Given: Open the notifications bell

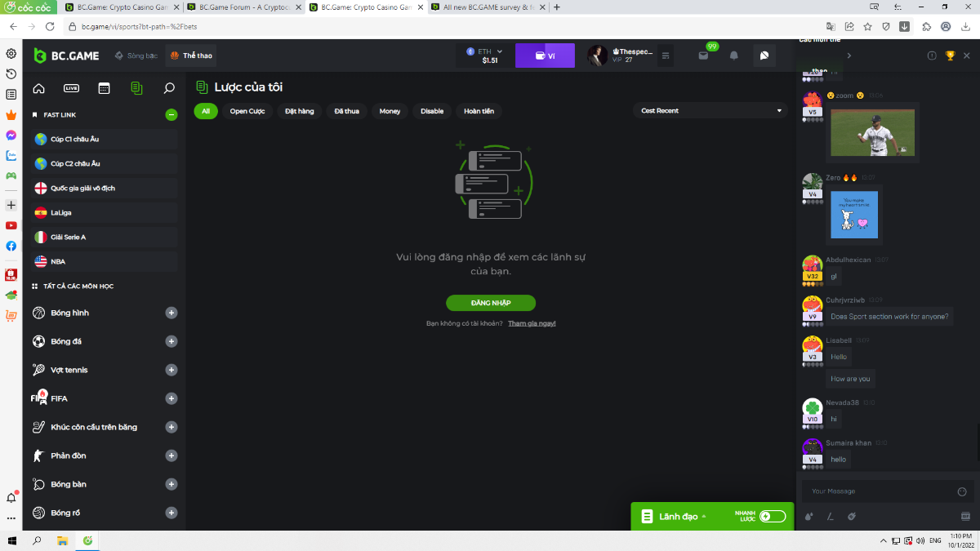Looking at the screenshot, I should pos(733,56).
